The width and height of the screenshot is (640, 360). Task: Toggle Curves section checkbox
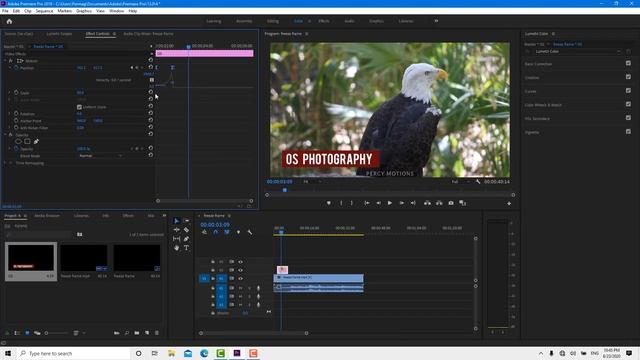click(628, 91)
